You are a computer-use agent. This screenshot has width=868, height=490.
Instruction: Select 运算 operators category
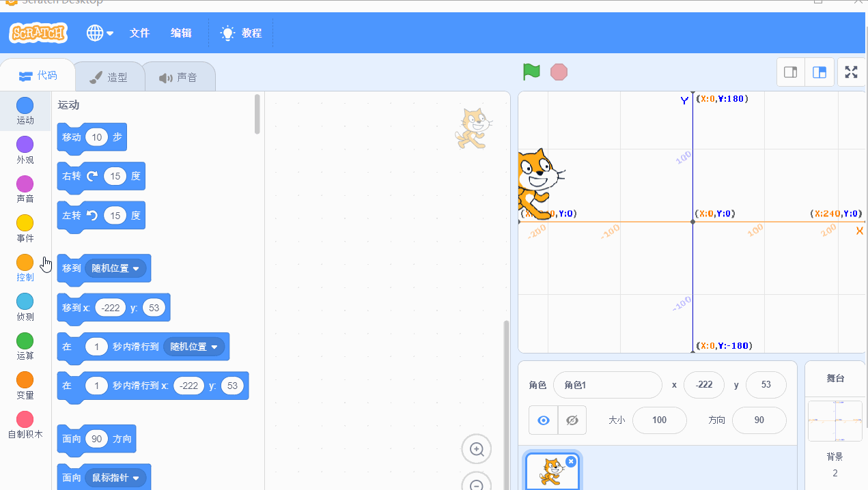pos(25,347)
